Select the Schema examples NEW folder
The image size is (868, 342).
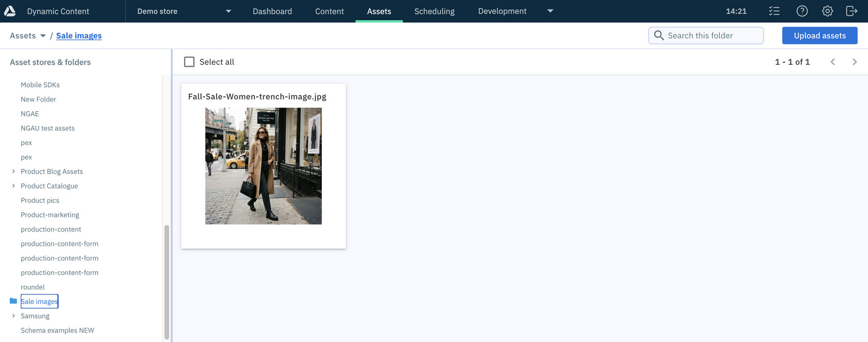pos(57,330)
